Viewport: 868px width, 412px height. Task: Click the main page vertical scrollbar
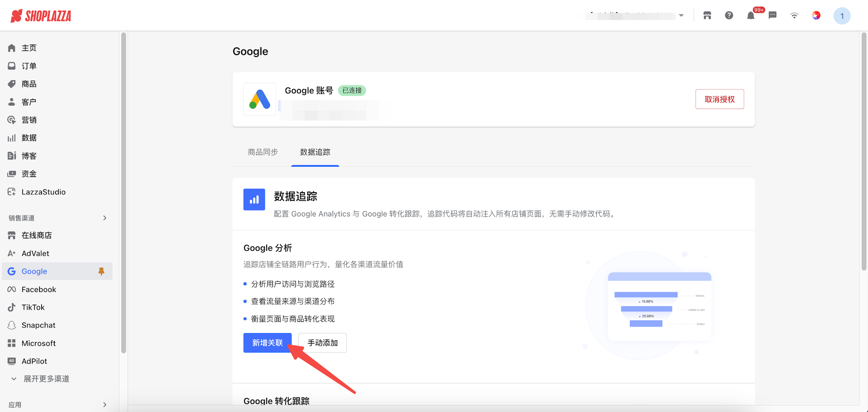[x=864, y=151]
